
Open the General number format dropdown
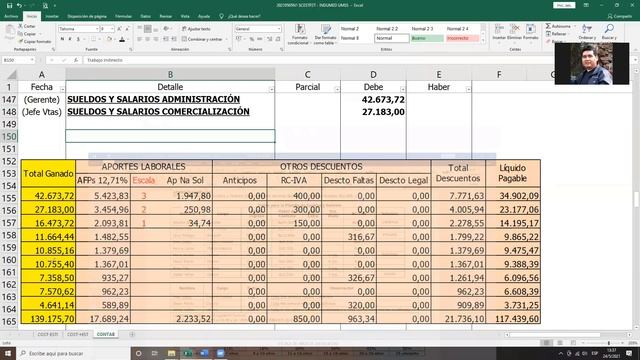[279, 29]
